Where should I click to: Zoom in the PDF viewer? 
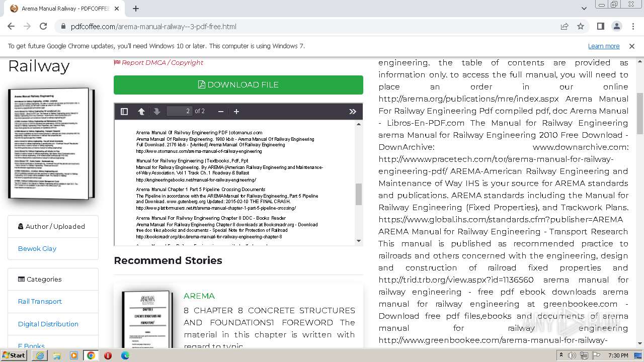(x=236, y=111)
